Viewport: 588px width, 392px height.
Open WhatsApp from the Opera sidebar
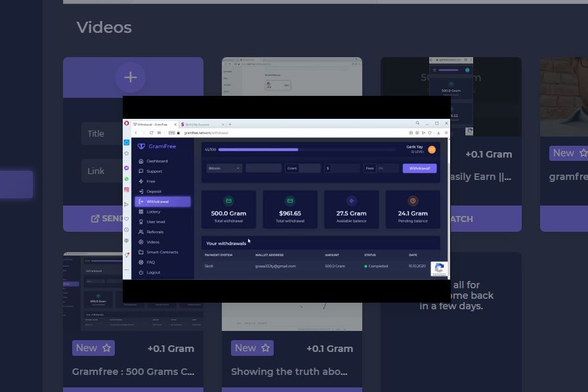click(127, 179)
